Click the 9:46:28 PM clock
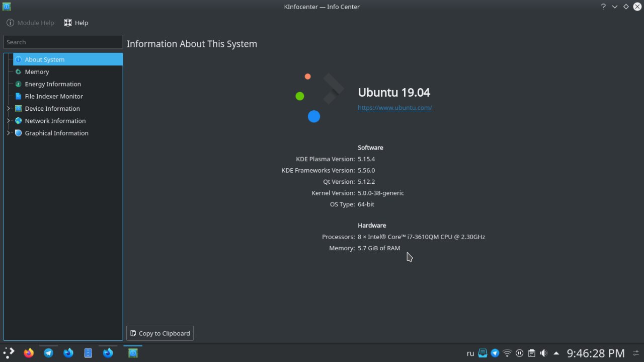This screenshot has width=644, height=362. click(596, 353)
